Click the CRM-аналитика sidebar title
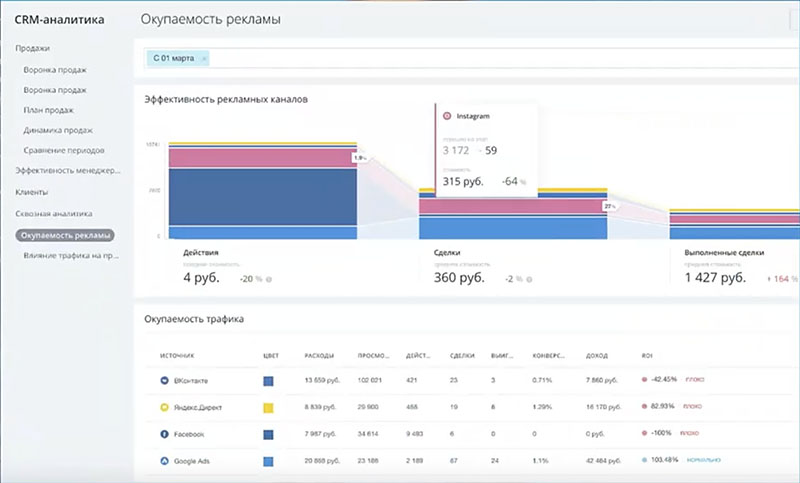Viewport: 800px width, 483px height. point(59,20)
